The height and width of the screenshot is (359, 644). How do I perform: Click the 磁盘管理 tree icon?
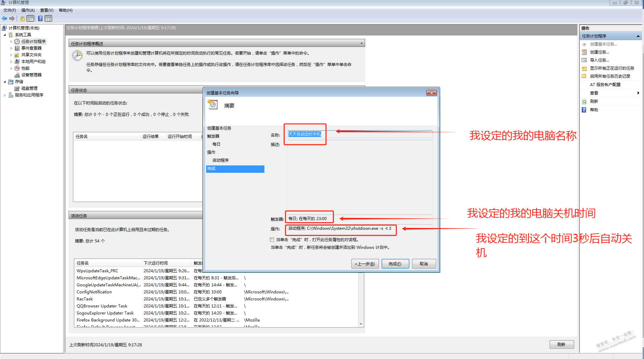[x=17, y=88]
